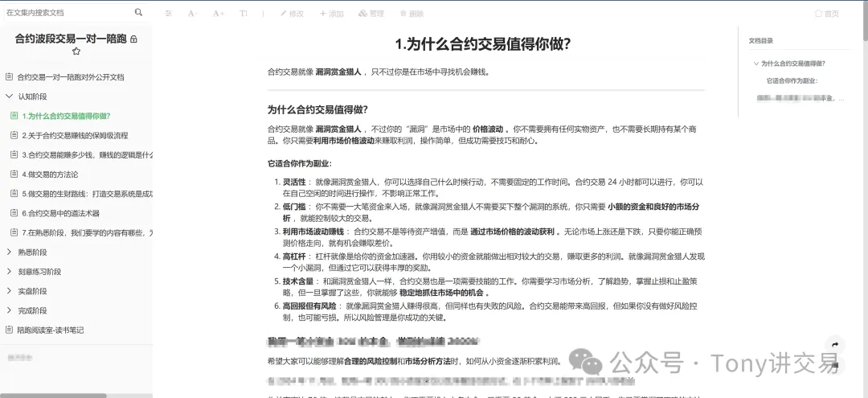Viewport: 868px width, 398px height.
Task: Click the page title 1.为什么合约交易值得你做?
Action: click(482, 44)
